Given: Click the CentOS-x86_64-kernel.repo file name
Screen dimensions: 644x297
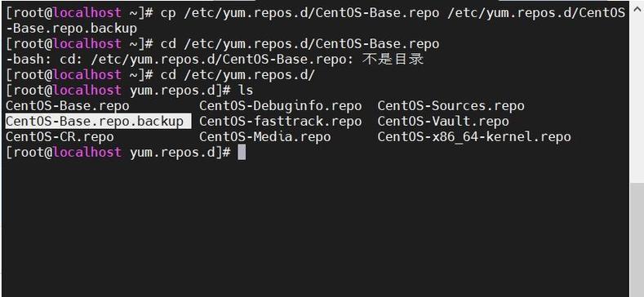Looking at the screenshot, I should tap(474, 137).
